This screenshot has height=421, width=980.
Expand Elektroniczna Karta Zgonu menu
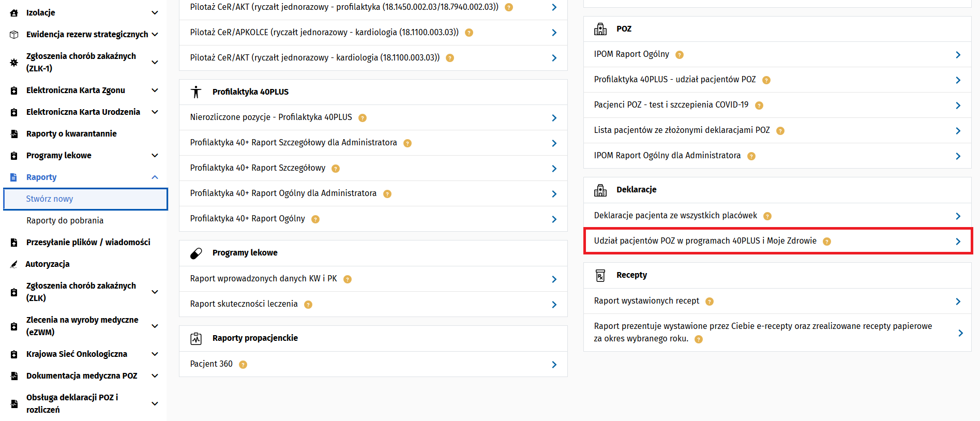[155, 91]
